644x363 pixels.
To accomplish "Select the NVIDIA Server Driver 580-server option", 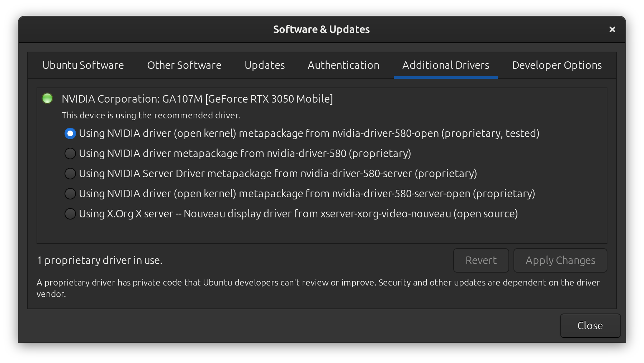I will [70, 174].
